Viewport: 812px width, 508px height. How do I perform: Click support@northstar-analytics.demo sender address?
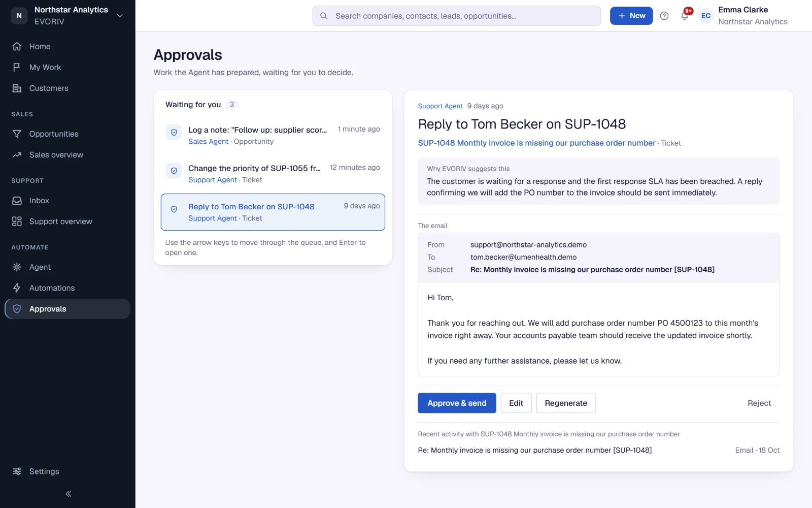tap(528, 245)
